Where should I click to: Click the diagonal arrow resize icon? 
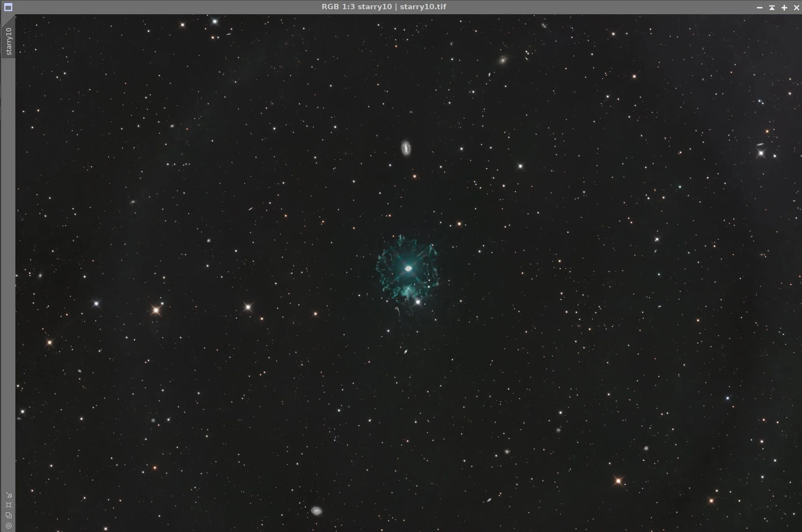tap(8, 495)
